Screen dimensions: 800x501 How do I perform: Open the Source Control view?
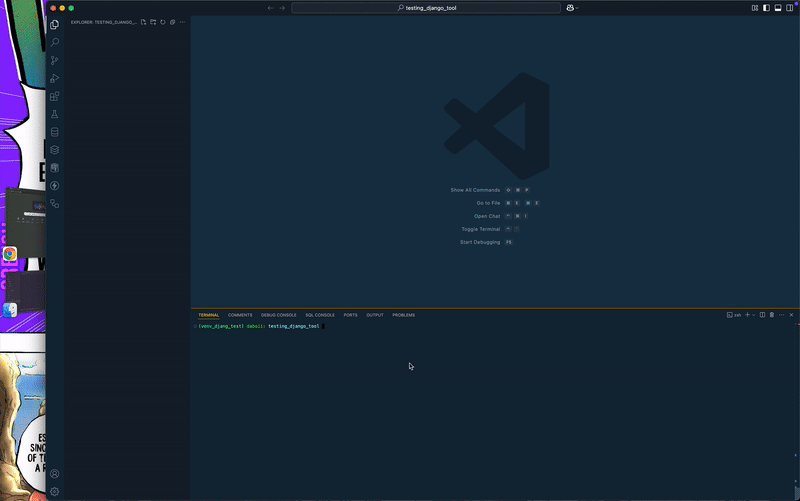(55, 60)
